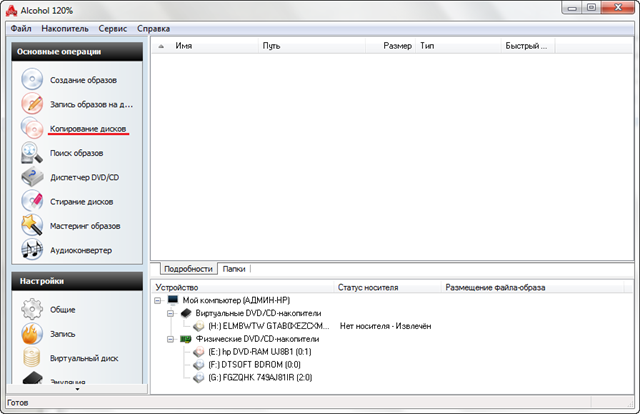Open Диспетчер DVD/CD link
This screenshot has height=414, width=640.
pos(84,177)
